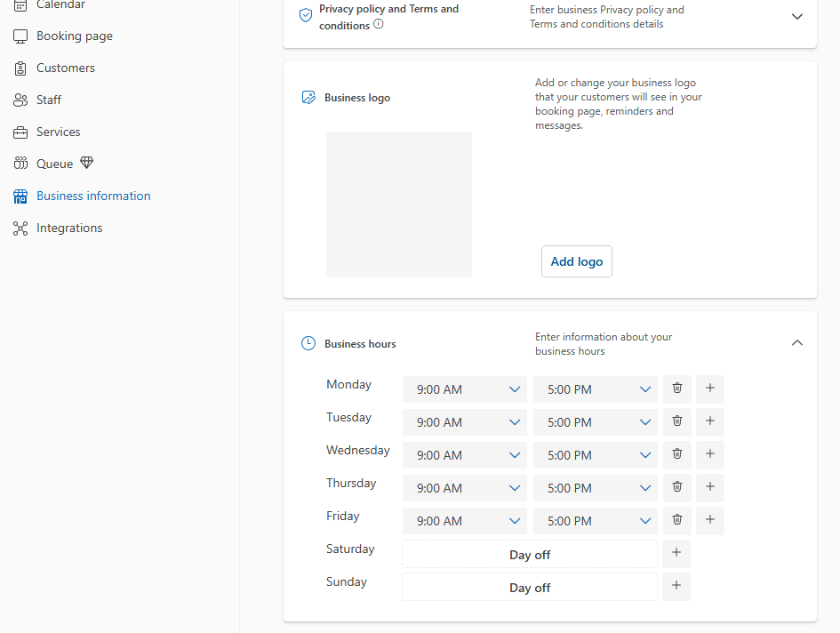Screen dimensions: 840x633
Task: Click Privacy policy and Terms heading
Action: (389, 17)
